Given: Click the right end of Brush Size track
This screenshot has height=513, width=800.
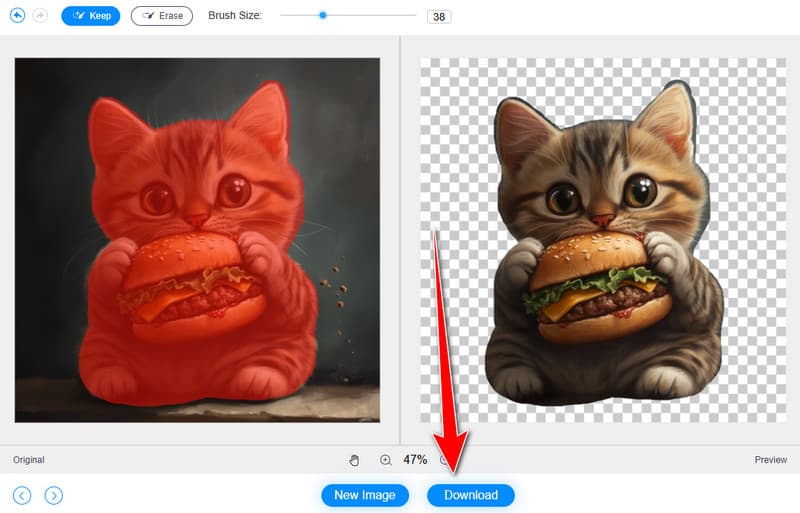Looking at the screenshot, I should coord(414,15).
